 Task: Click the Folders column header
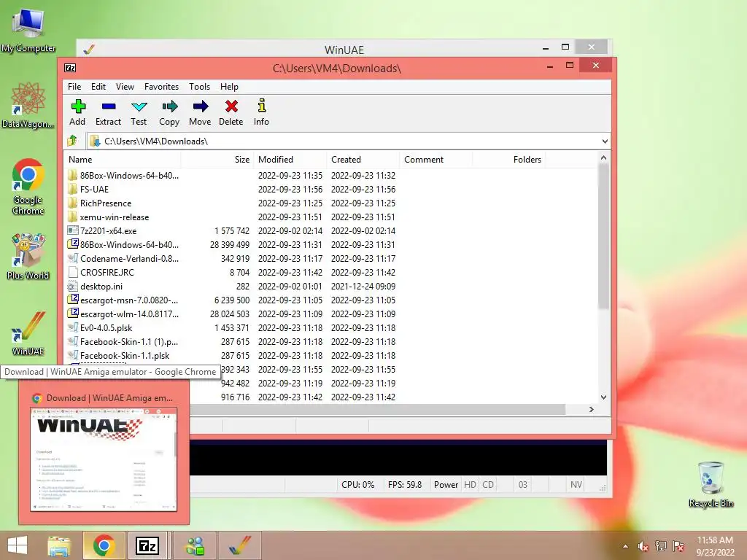coord(508,160)
